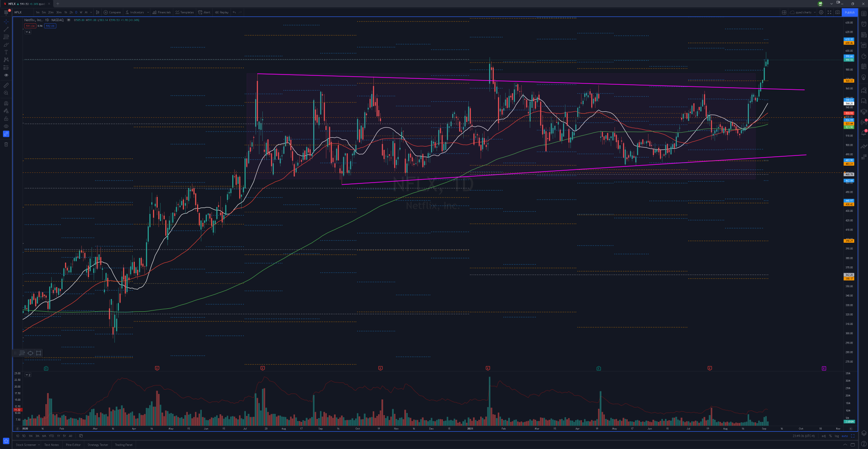
Task: Select the weekly W timeframe
Action: (81, 12)
